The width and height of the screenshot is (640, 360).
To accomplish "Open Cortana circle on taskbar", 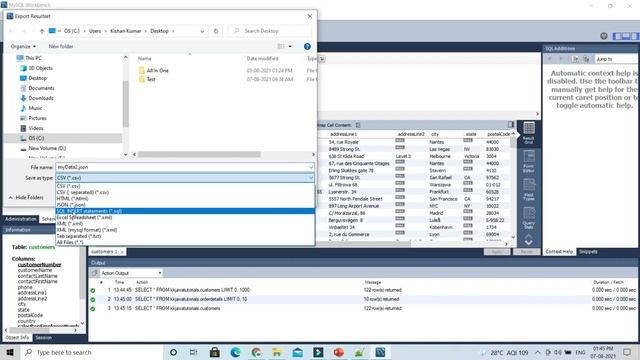I will (173, 352).
